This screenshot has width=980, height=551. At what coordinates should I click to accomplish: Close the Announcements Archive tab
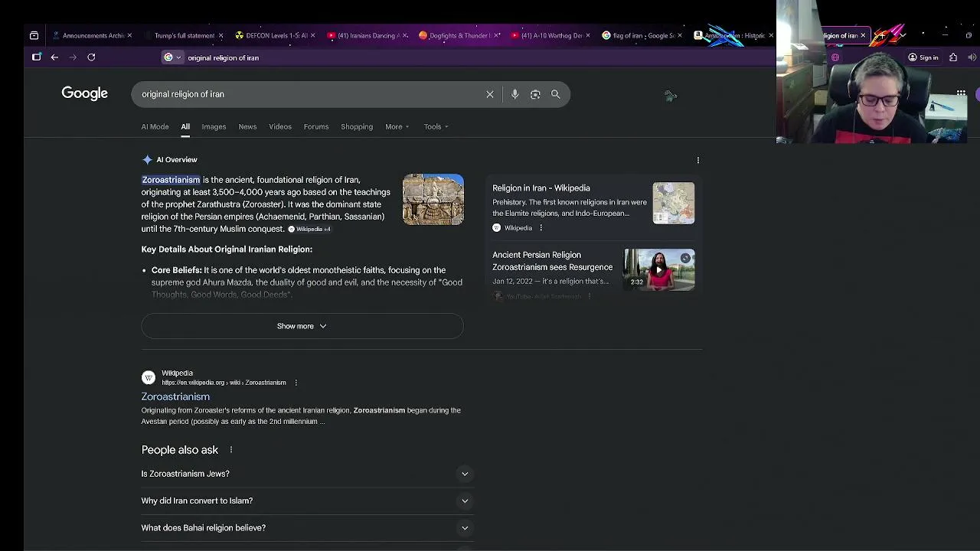pos(129,35)
